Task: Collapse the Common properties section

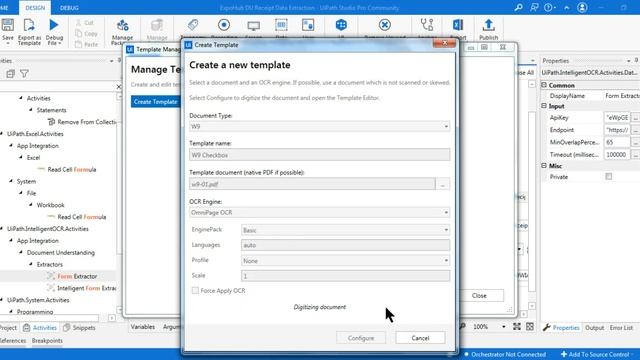Action: (x=544, y=85)
